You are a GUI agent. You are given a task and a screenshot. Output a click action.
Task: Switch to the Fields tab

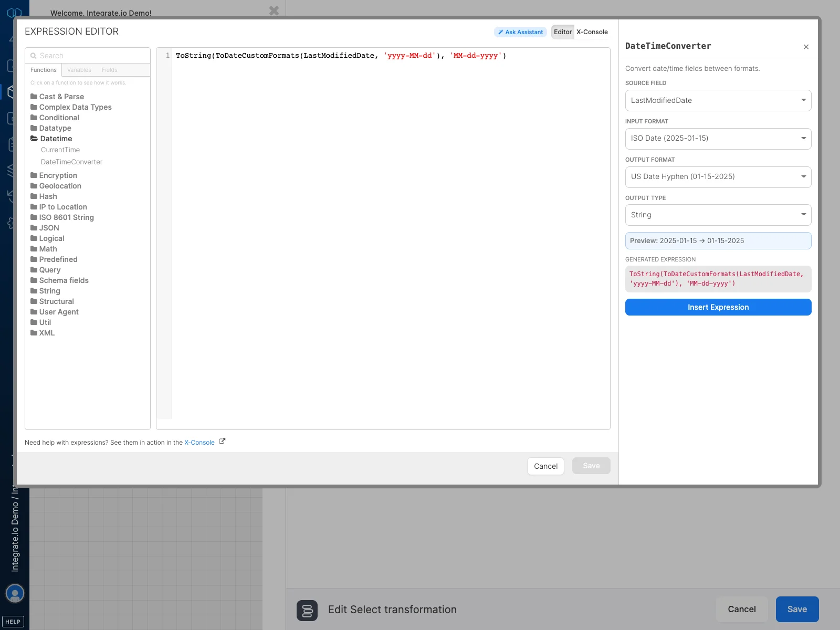[110, 70]
